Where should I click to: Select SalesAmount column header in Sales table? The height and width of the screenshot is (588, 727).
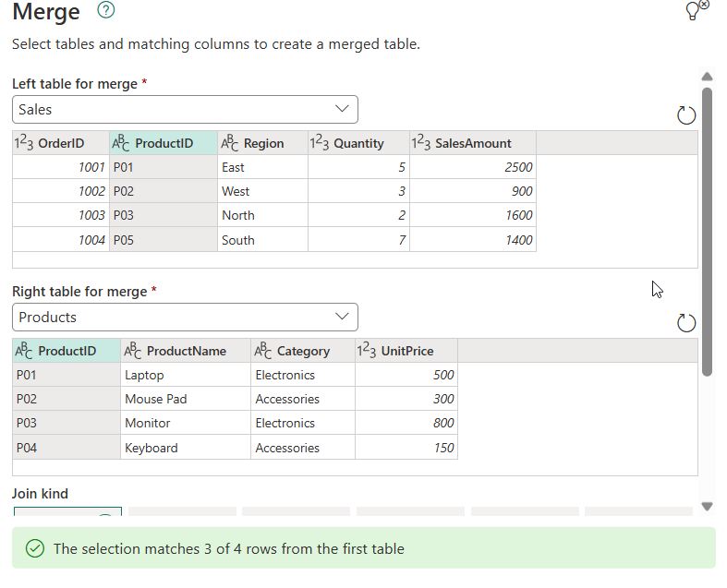473,143
